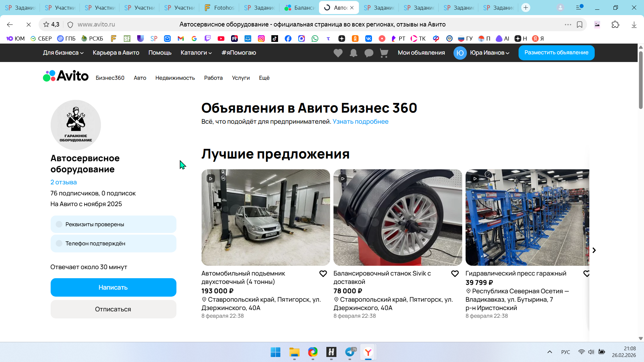Open Юра Иванов profile dropdown
This screenshot has height=362, width=644.
tap(489, 53)
